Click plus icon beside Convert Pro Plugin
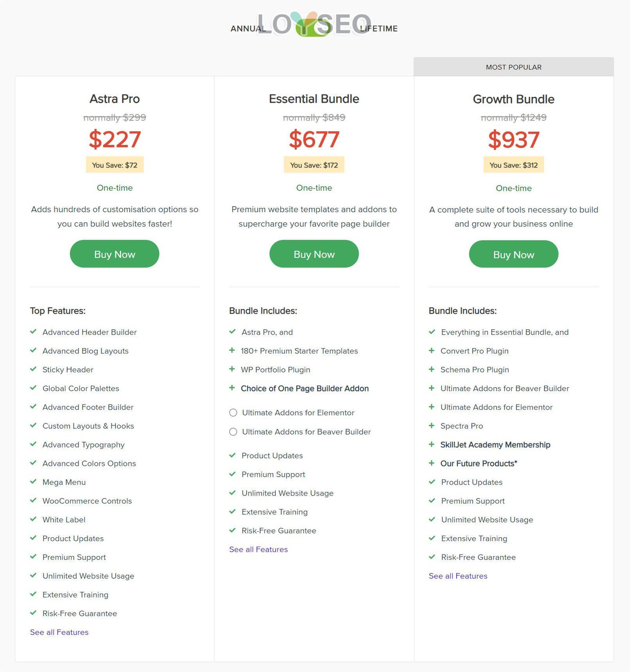The image size is (630, 672). point(432,350)
